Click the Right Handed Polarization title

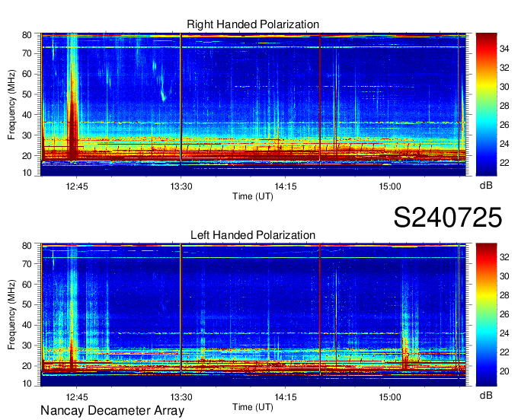(253, 24)
